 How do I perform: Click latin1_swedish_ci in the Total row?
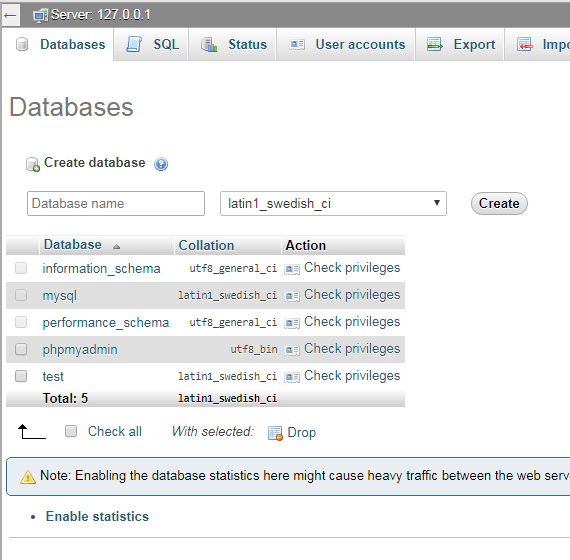click(228, 399)
